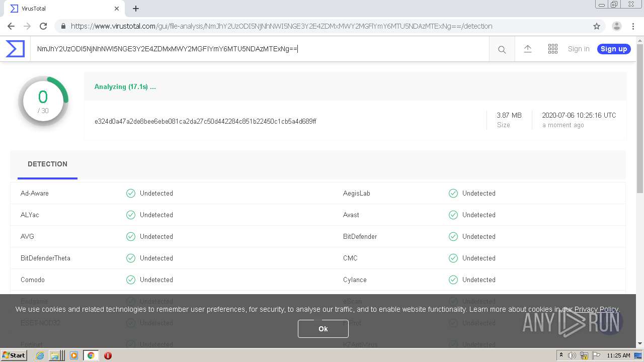Click the Undetected result for Cylance
This screenshot has width=644, height=362.
[x=479, y=280]
